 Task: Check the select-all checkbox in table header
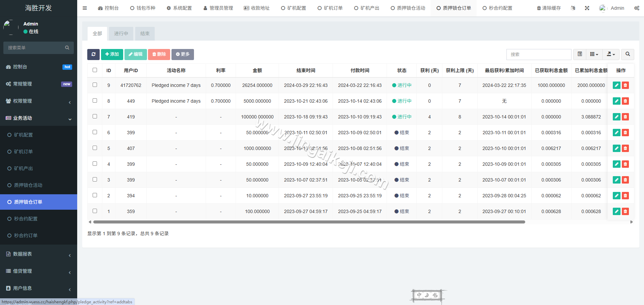(95, 70)
